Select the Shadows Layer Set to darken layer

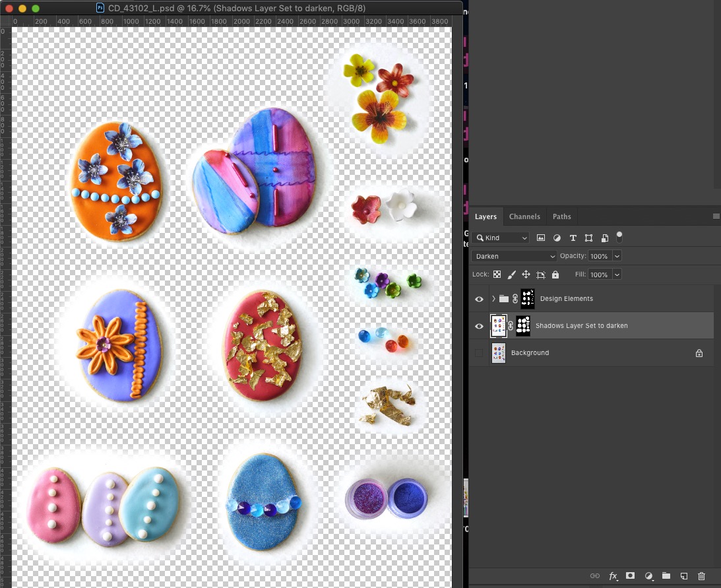click(580, 325)
